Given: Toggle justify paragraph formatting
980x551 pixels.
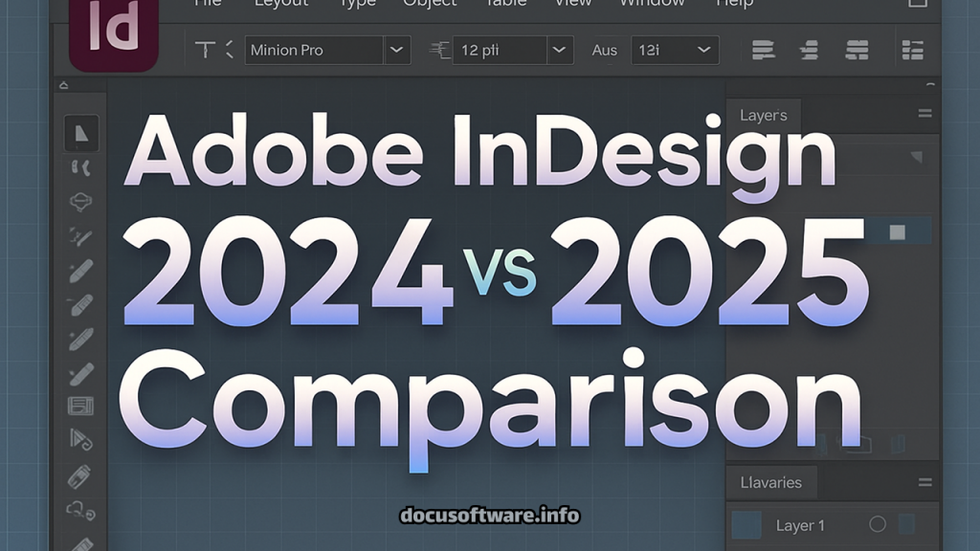Looking at the screenshot, I should click(x=857, y=50).
